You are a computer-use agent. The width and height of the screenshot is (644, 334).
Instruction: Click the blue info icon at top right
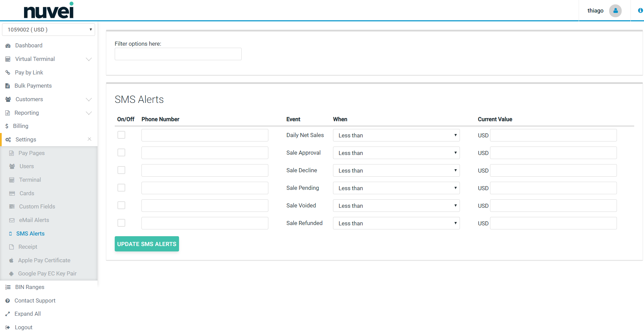point(640,10)
